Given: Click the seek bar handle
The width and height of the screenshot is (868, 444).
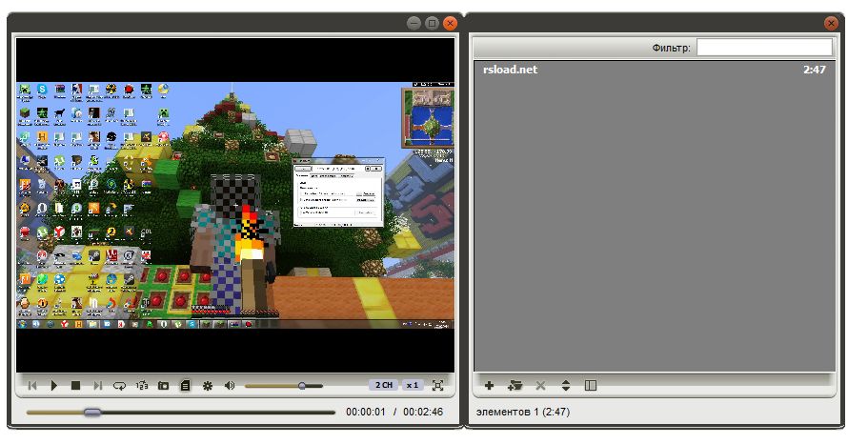Looking at the screenshot, I should (x=92, y=412).
